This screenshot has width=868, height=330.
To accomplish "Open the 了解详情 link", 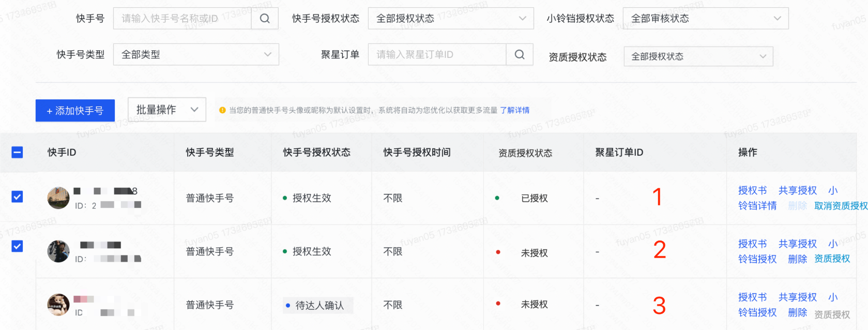I will pos(515,110).
